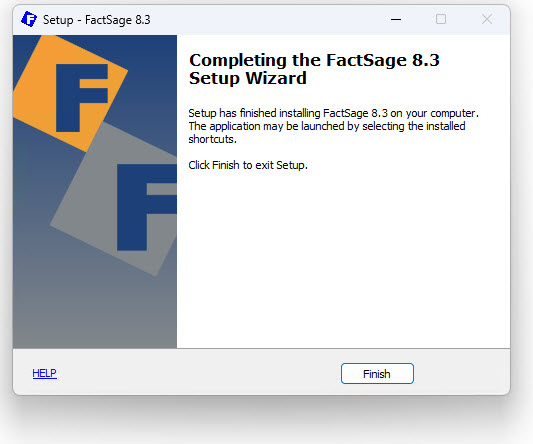Click the blue letter F inside the orange tile
The height and width of the screenshot is (444, 533).
[x=82, y=98]
